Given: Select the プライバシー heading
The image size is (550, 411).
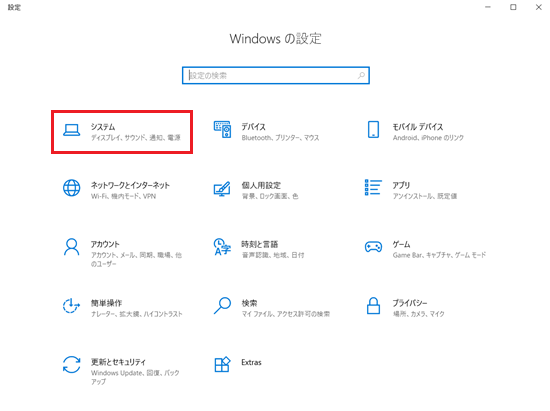Looking at the screenshot, I should 410,303.
